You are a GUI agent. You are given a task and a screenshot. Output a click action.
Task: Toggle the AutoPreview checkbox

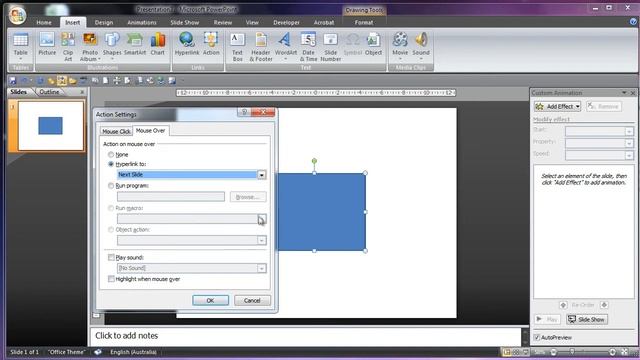[537, 338]
